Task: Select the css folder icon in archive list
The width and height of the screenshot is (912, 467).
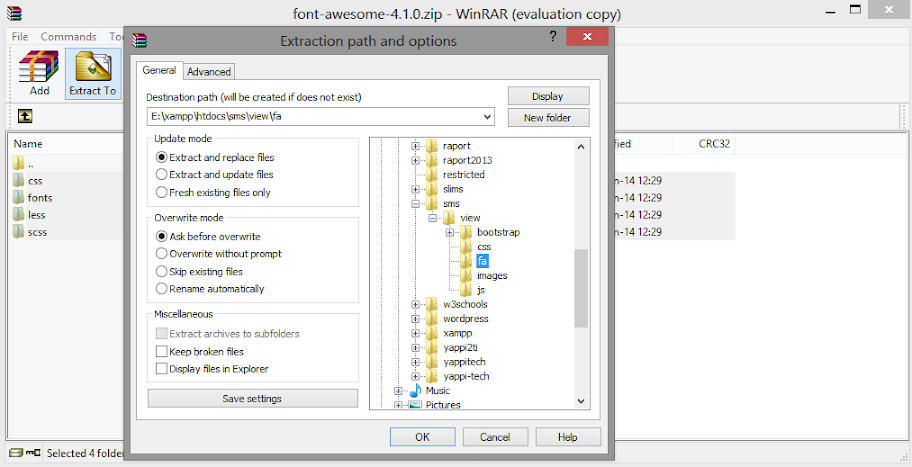Action: pos(19,181)
